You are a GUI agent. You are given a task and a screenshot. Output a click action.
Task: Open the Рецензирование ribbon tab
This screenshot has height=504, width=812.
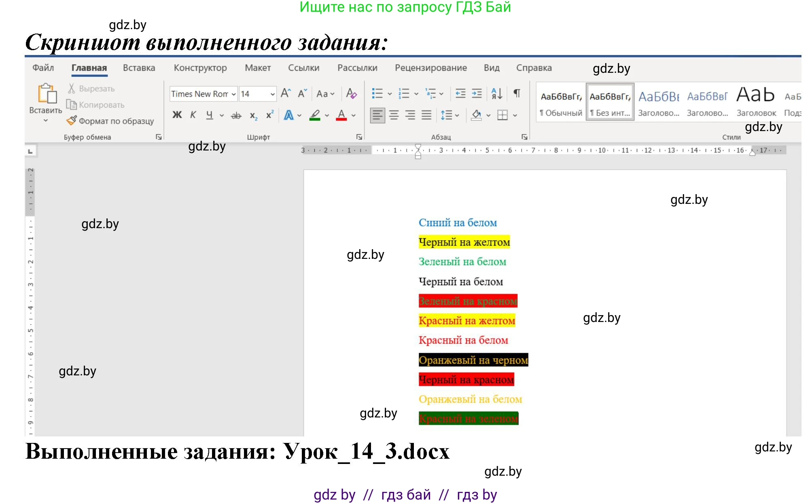[x=430, y=68]
